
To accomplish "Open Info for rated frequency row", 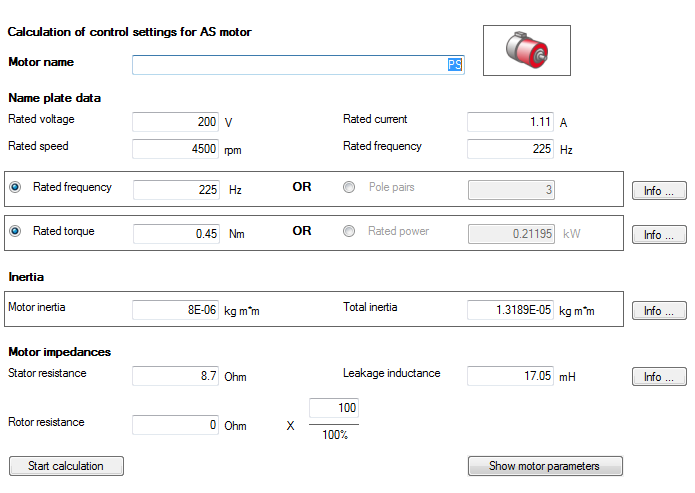I will point(658,191).
